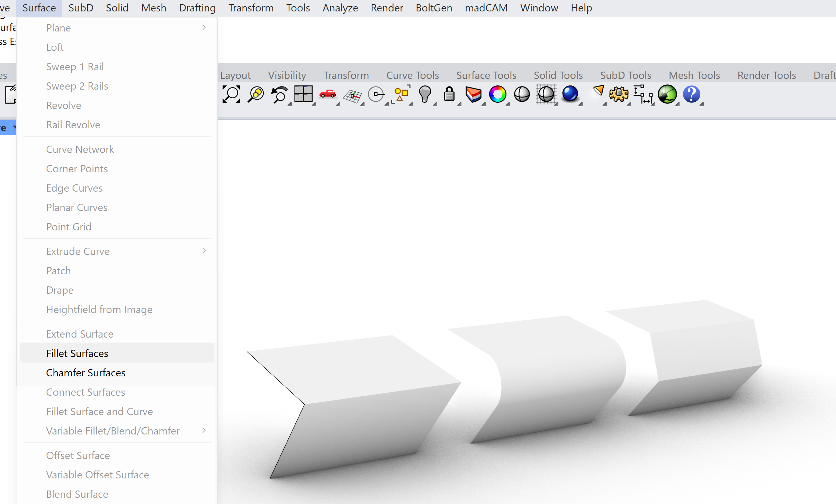
Task: Click the red car named views icon
Action: [327, 94]
